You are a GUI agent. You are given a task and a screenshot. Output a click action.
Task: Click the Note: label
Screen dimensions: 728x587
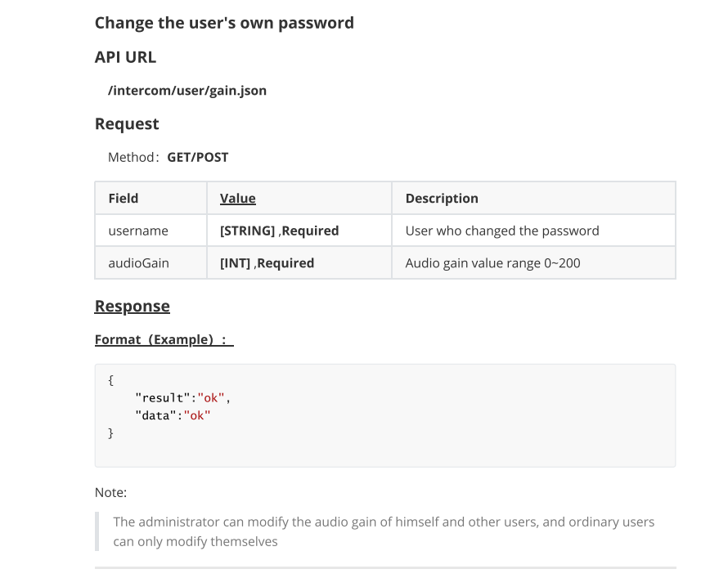pyautogui.click(x=110, y=492)
